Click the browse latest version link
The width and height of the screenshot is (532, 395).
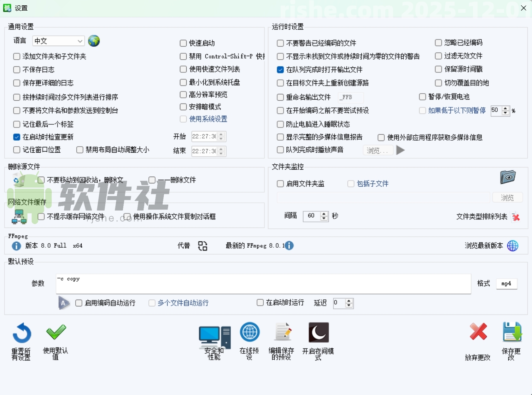pyautogui.click(x=484, y=246)
